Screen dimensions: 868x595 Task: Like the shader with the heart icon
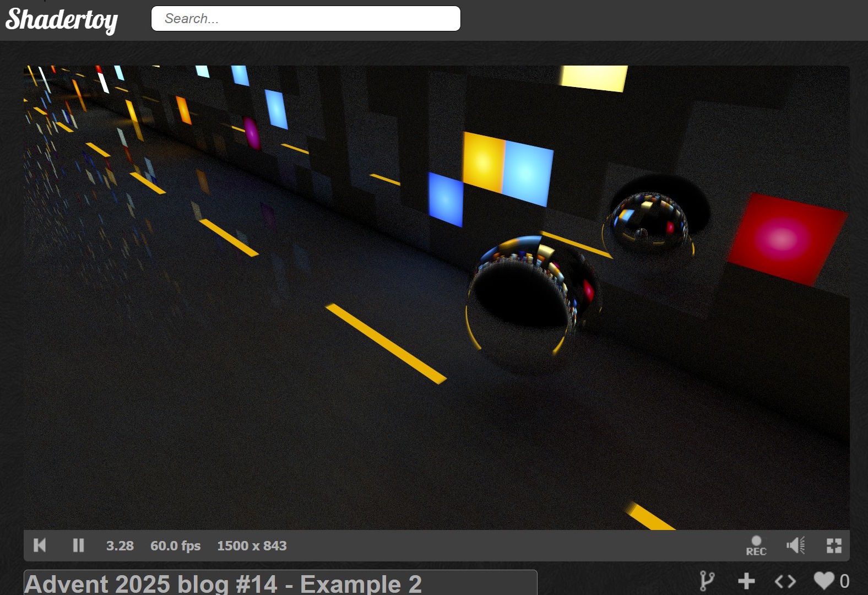(824, 581)
